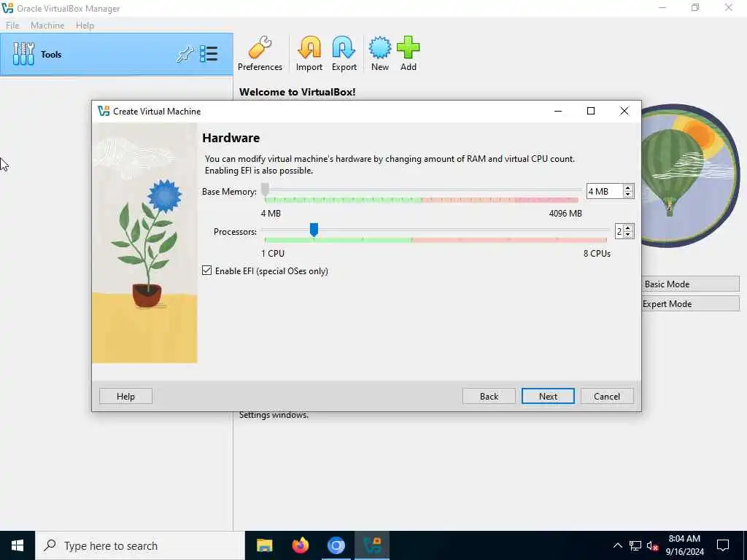The image size is (747, 560).
Task: Open the Help menu in menu bar
Action: 85,26
